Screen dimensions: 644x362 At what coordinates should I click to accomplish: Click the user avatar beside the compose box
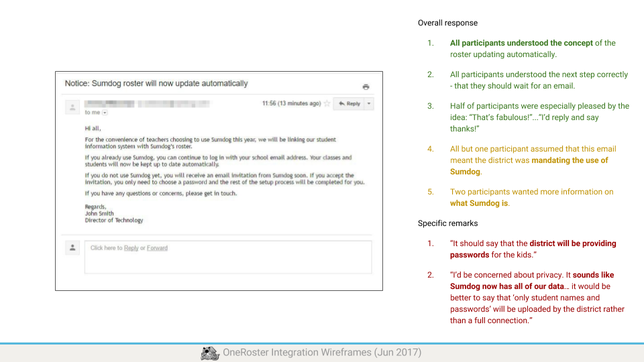coord(72,247)
